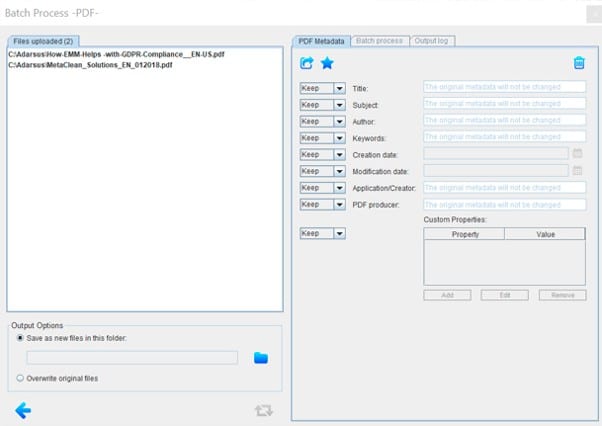This screenshot has height=426, width=602.
Task: Open the Modification date calendar picker
Action: click(x=577, y=171)
